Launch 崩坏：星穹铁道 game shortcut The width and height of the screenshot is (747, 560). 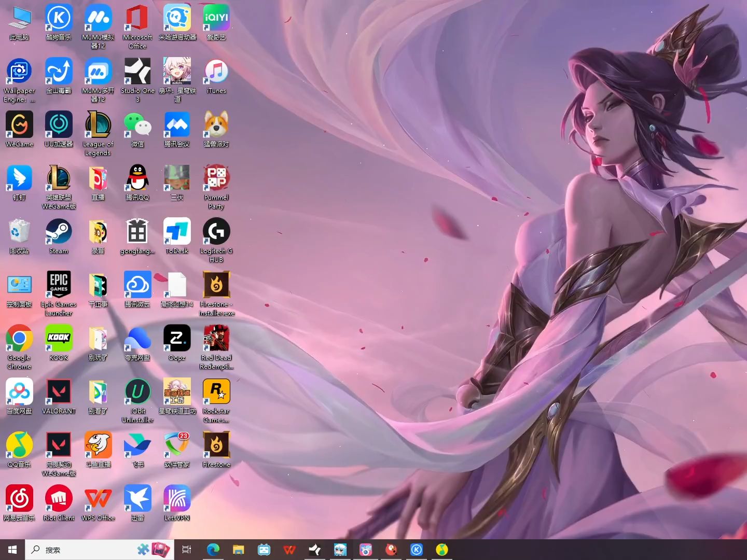click(177, 80)
